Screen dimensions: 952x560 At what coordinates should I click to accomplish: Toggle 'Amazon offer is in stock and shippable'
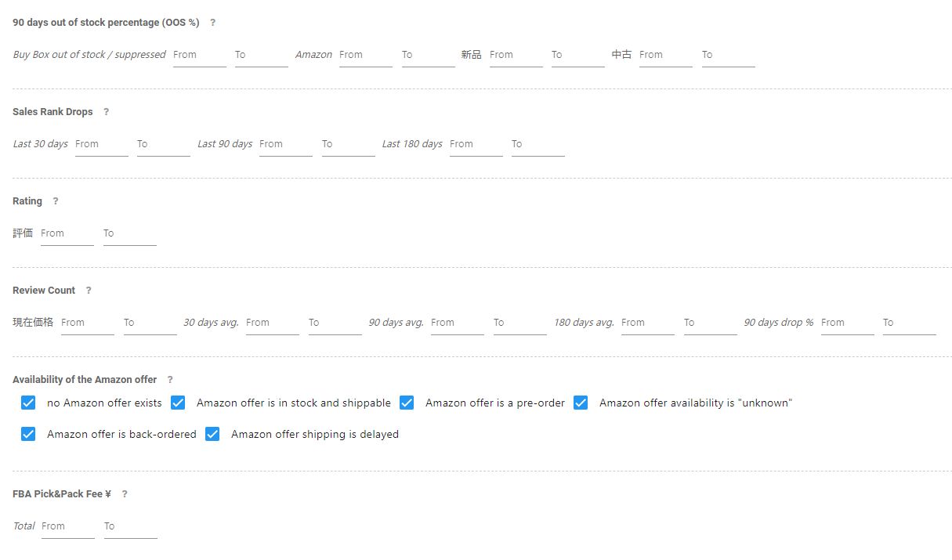pos(178,403)
